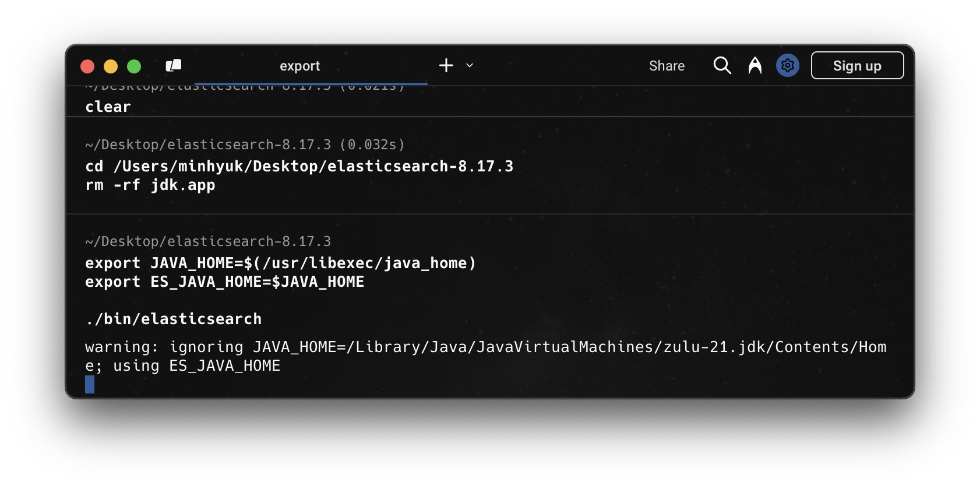Click the cd /Users/minhyuk command line
The image size is (980, 485).
(x=299, y=166)
